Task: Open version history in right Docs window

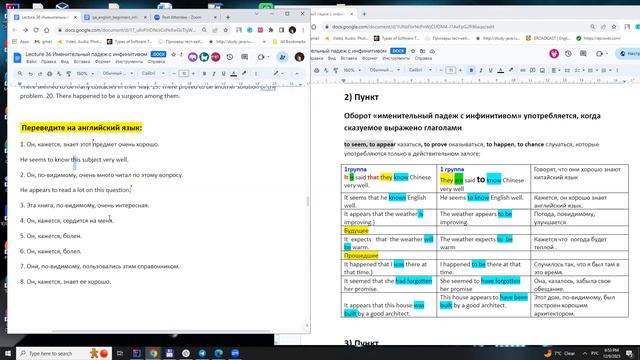Action: click(568, 53)
